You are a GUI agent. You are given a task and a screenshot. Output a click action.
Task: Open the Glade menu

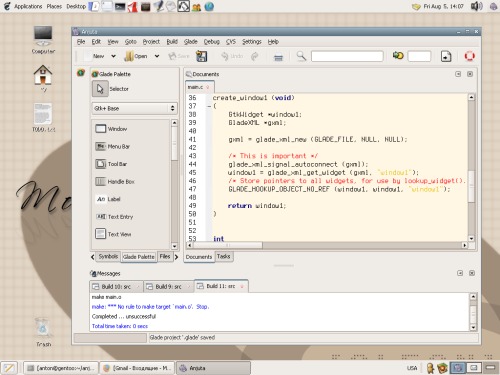tap(191, 42)
